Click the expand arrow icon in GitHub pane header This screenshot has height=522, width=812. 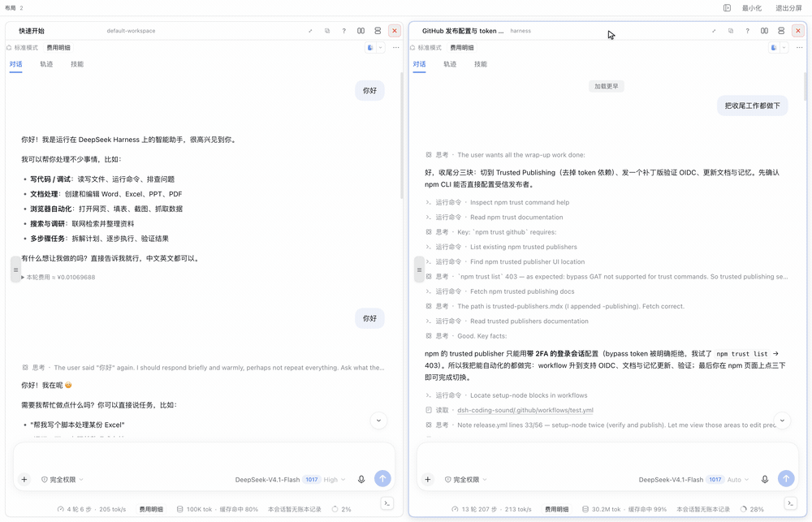click(x=714, y=31)
